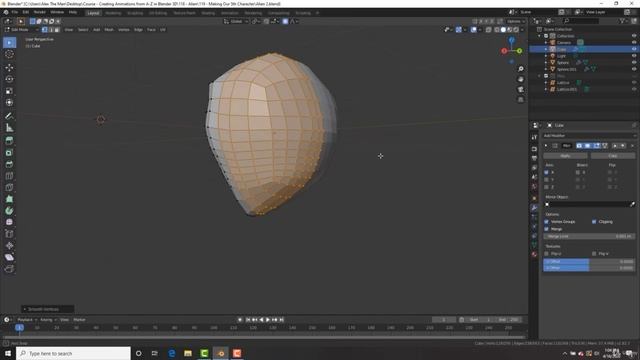This screenshot has width=640, height=360.
Task: Toggle Mirror Axis Z checkbox
Action: [547, 187]
